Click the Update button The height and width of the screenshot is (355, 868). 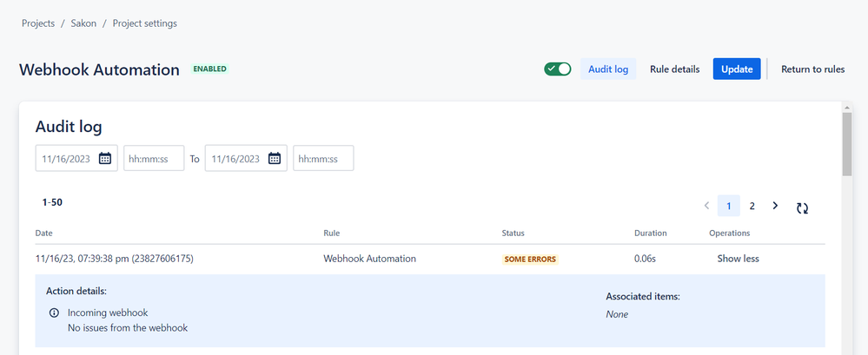[x=737, y=69]
